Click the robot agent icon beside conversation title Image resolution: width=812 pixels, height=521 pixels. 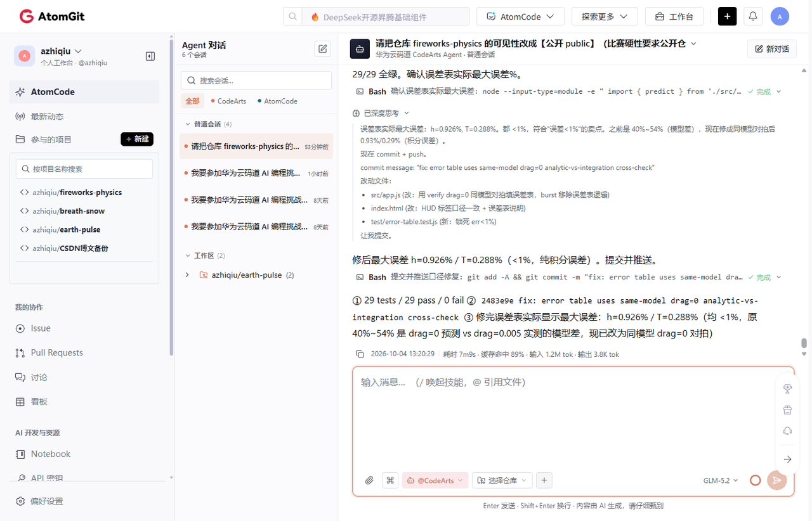coord(360,49)
